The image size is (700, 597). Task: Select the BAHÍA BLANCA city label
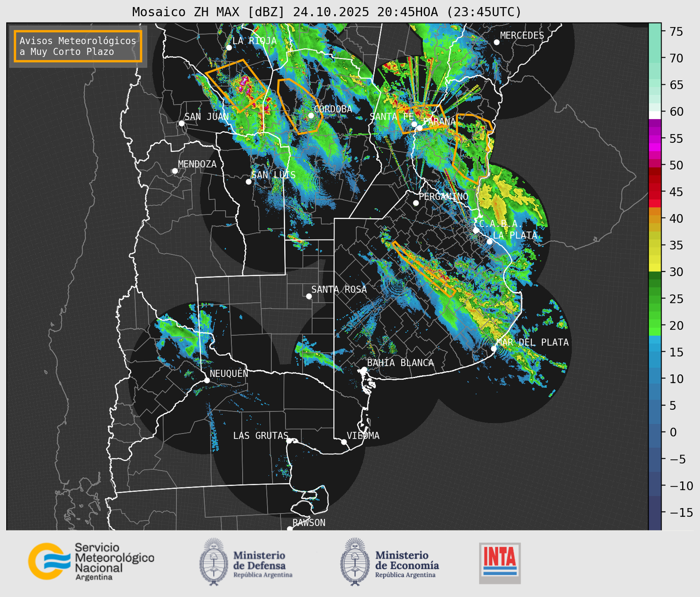coord(400,363)
